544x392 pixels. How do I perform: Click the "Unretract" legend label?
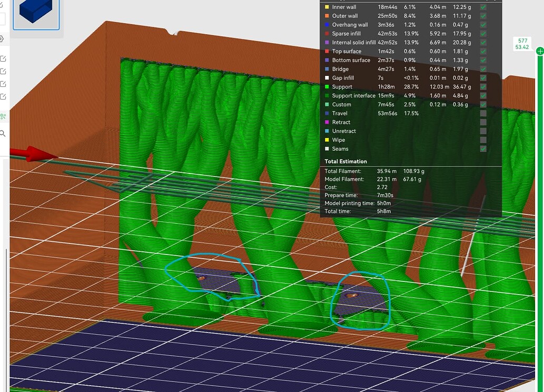point(344,131)
